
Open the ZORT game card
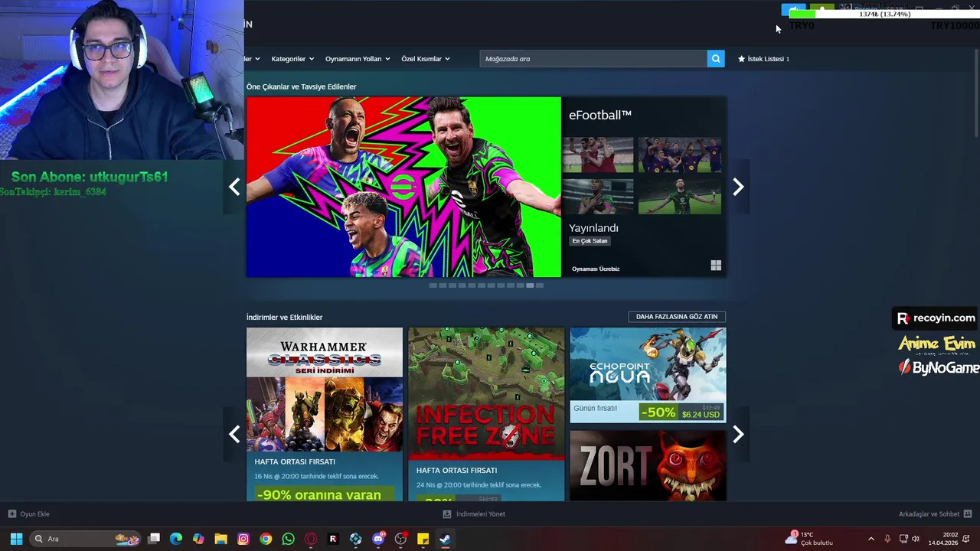point(648,465)
